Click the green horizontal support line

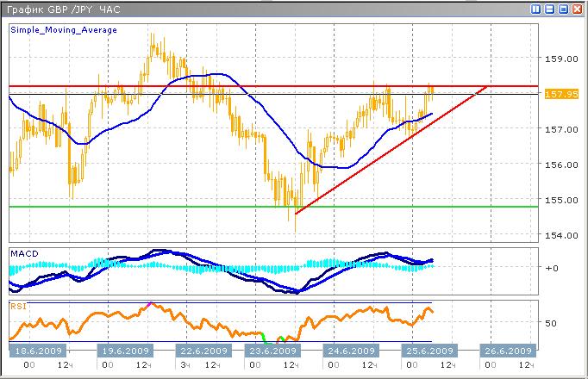pyautogui.click(x=172, y=206)
